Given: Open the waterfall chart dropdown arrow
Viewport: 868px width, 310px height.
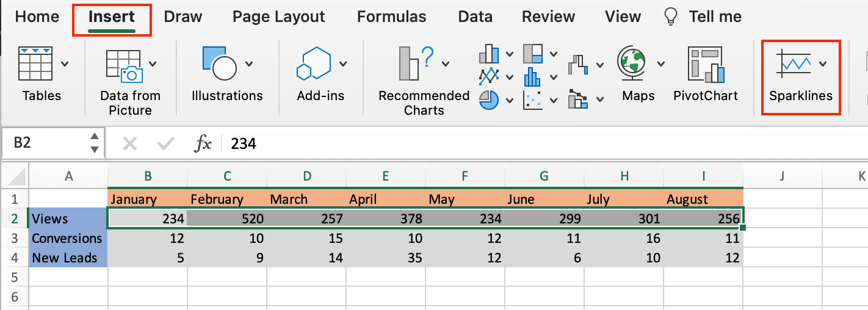Looking at the screenshot, I should pyautogui.click(x=599, y=65).
